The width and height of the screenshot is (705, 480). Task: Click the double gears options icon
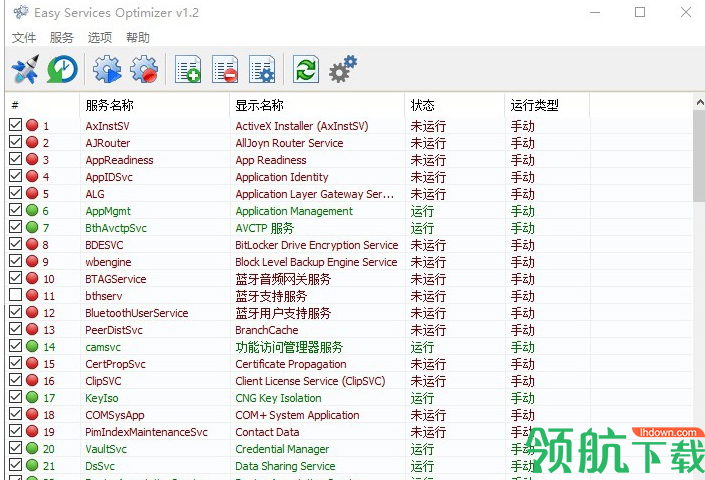[x=343, y=69]
